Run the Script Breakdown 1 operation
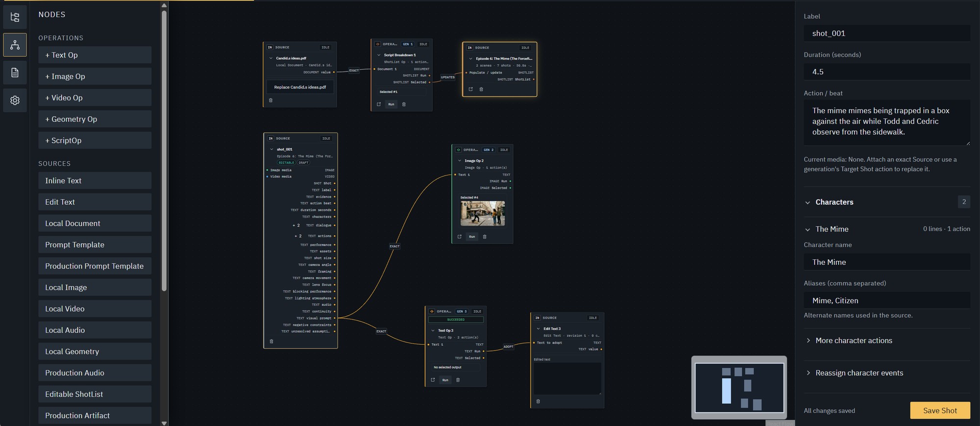980x426 pixels. pos(391,104)
